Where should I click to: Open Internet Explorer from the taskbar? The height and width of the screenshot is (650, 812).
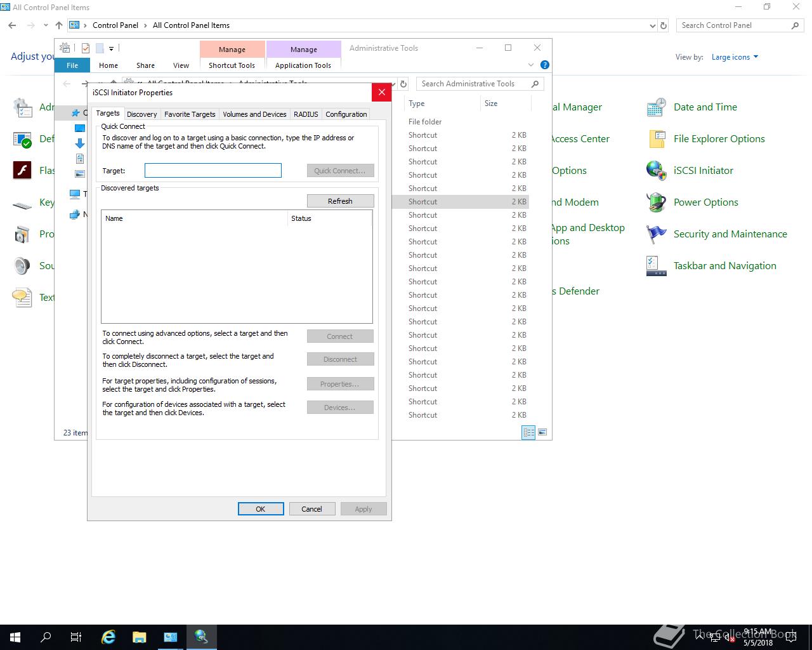[108, 637]
